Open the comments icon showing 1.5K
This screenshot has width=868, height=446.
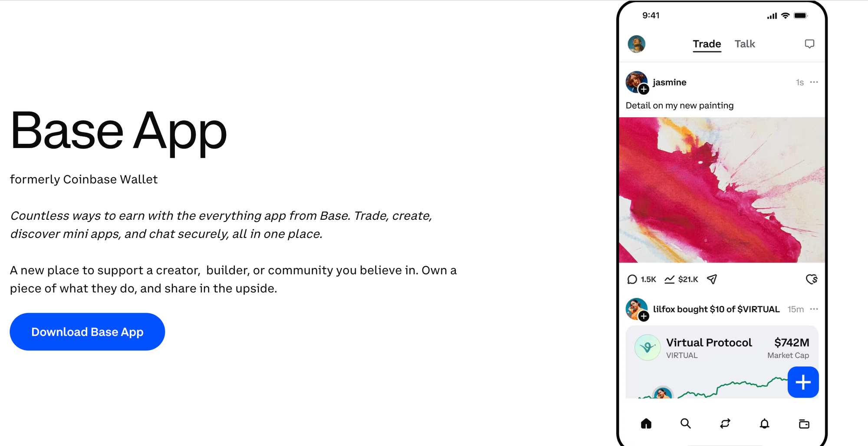(631, 279)
